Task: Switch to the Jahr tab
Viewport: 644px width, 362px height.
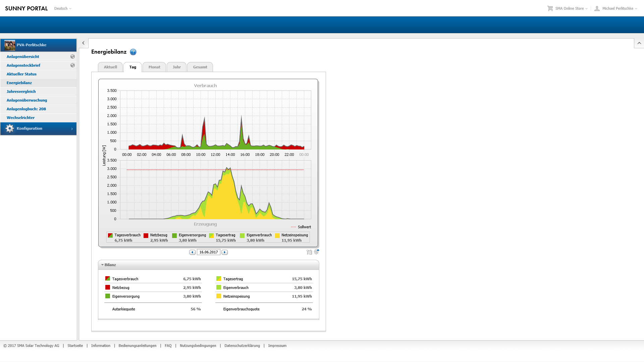Action: [x=177, y=67]
